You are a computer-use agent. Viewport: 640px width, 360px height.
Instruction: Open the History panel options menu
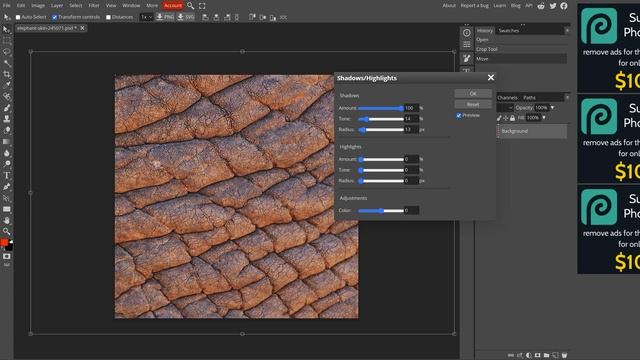tap(567, 31)
